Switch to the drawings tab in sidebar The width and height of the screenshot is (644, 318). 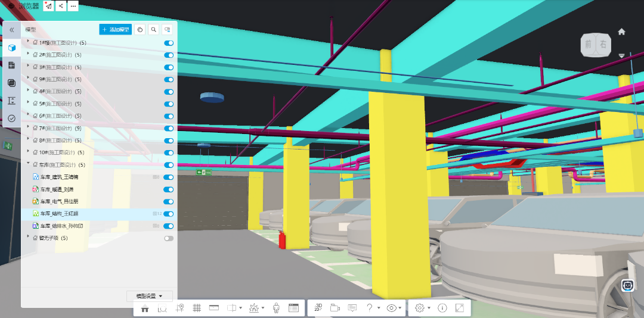11,65
